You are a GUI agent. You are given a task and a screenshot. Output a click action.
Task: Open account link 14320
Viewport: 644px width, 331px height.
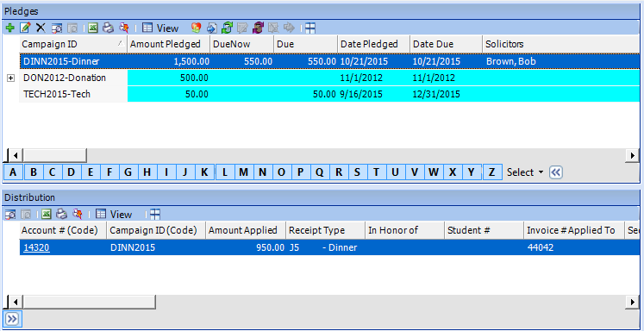point(37,247)
